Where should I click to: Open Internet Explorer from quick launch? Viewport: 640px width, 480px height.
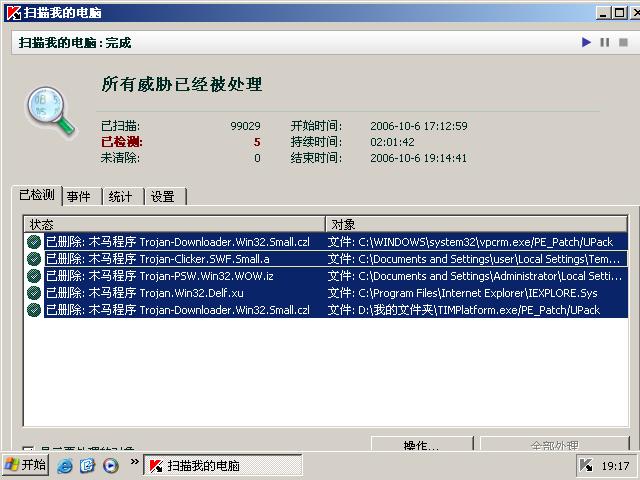pyautogui.click(x=64, y=465)
